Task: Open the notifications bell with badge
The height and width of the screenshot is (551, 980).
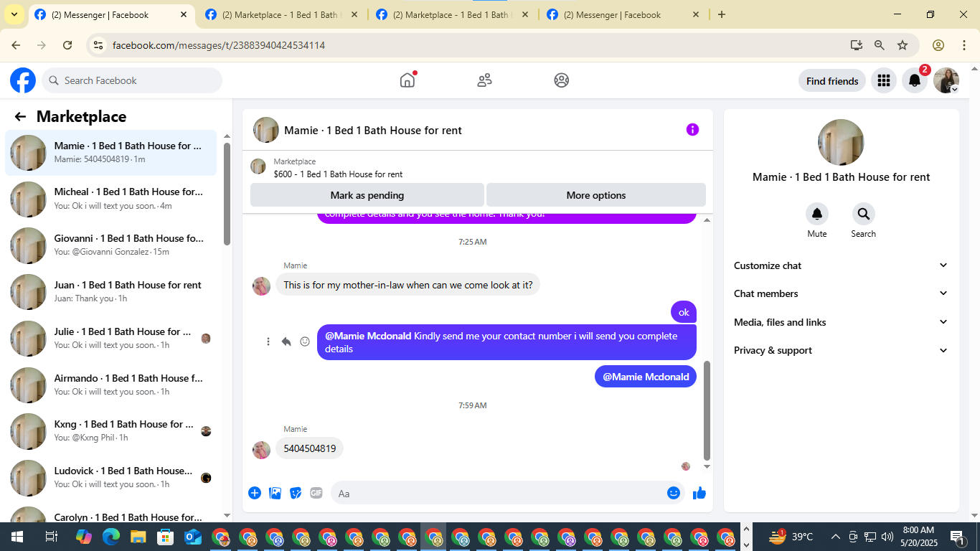Action: coord(915,80)
